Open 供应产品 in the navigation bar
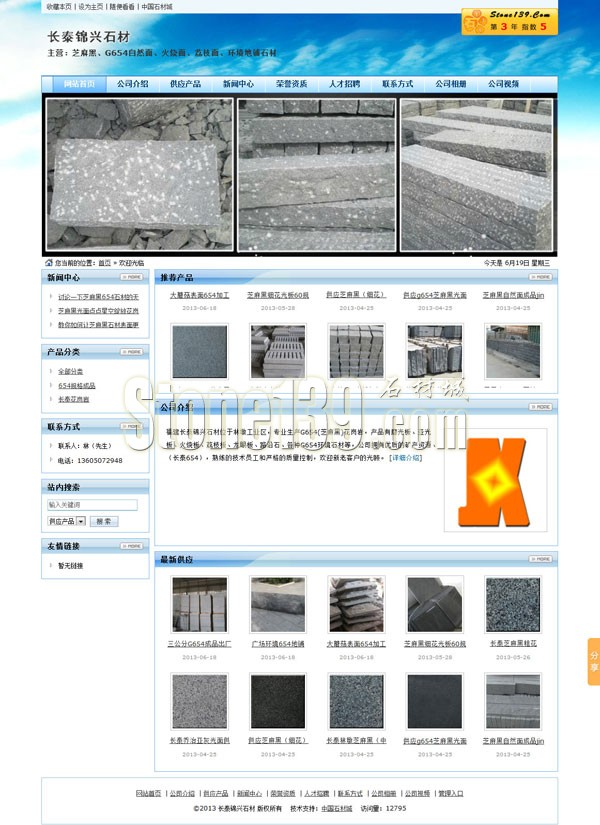Image resolution: width=600 pixels, height=825 pixels. (x=185, y=85)
